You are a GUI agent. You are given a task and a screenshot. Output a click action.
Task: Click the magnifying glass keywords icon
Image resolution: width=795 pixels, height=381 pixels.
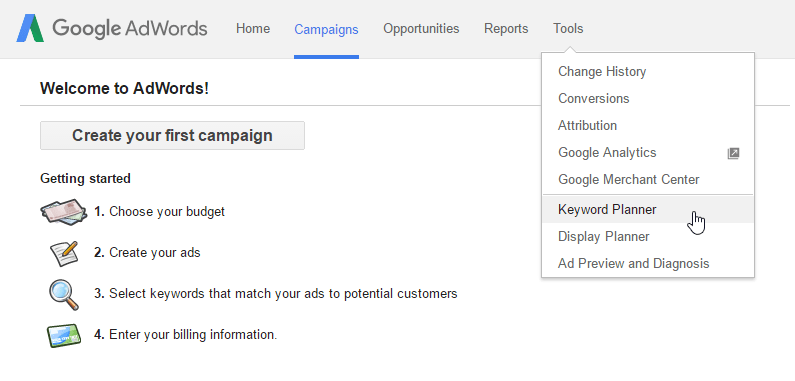[64, 295]
